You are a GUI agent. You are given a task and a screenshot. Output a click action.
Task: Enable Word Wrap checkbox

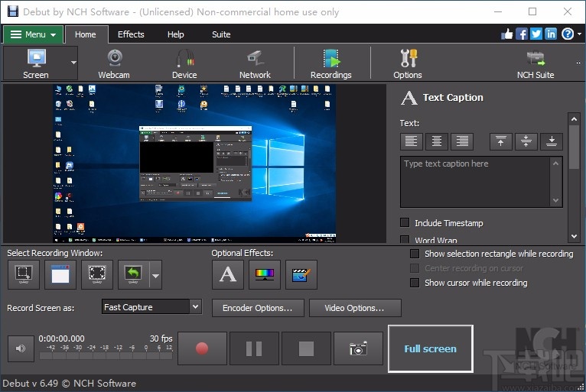coord(405,239)
